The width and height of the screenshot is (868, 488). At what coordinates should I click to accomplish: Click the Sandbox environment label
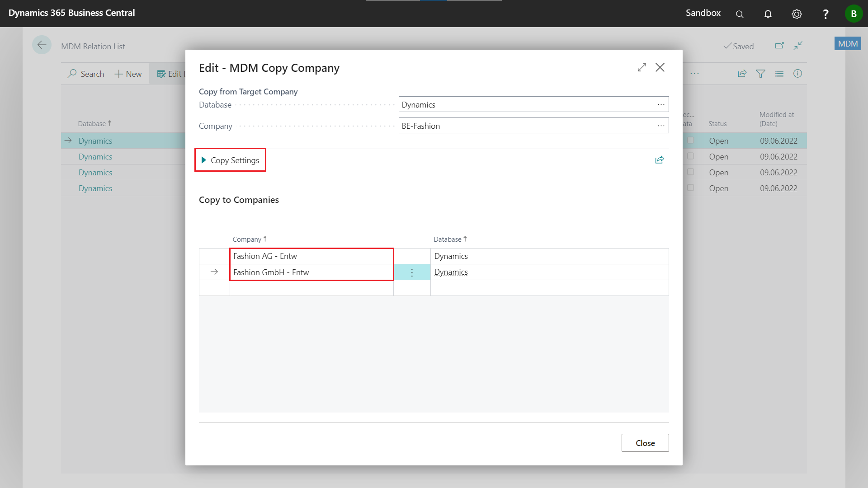click(x=703, y=13)
